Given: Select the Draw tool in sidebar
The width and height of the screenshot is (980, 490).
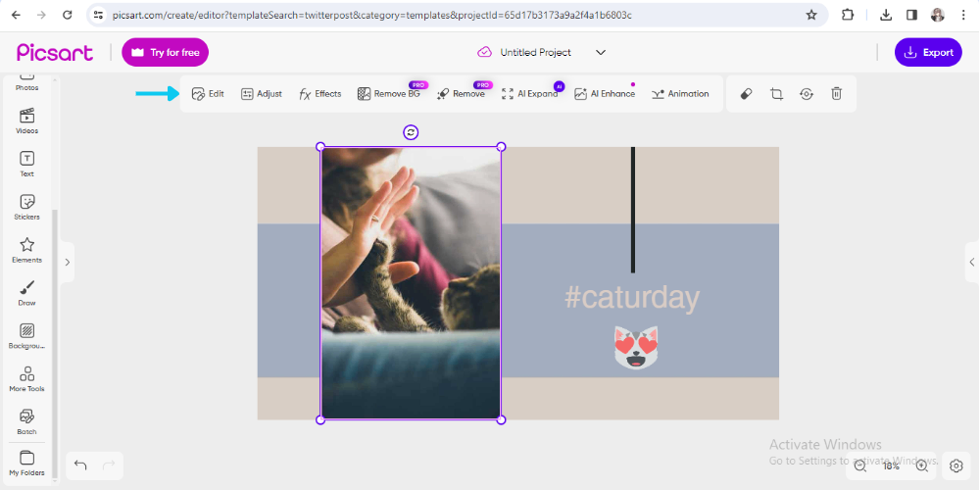Looking at the screenshot, I should tap(26, 293).
